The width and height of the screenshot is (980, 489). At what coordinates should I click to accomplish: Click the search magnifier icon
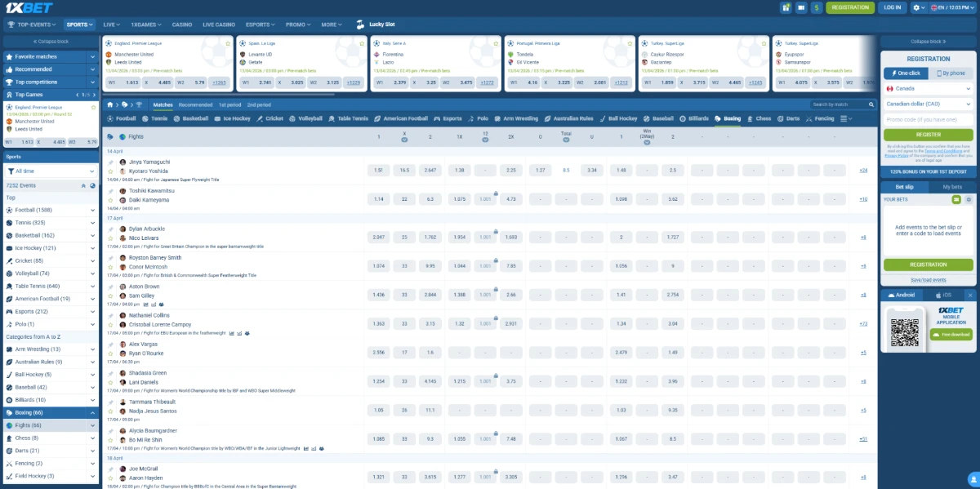click(x=871, y=104)
